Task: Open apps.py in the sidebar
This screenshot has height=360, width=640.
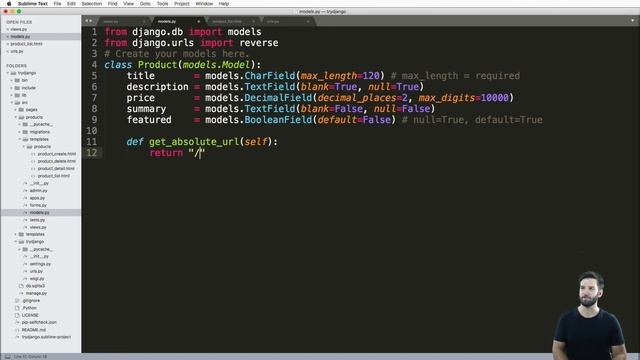Action: (37, 198)
